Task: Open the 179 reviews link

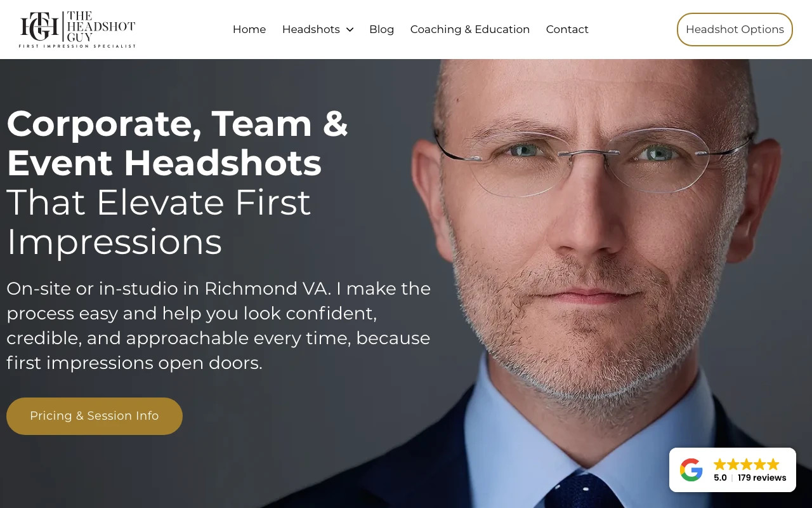Action: (x=762, y=478)
